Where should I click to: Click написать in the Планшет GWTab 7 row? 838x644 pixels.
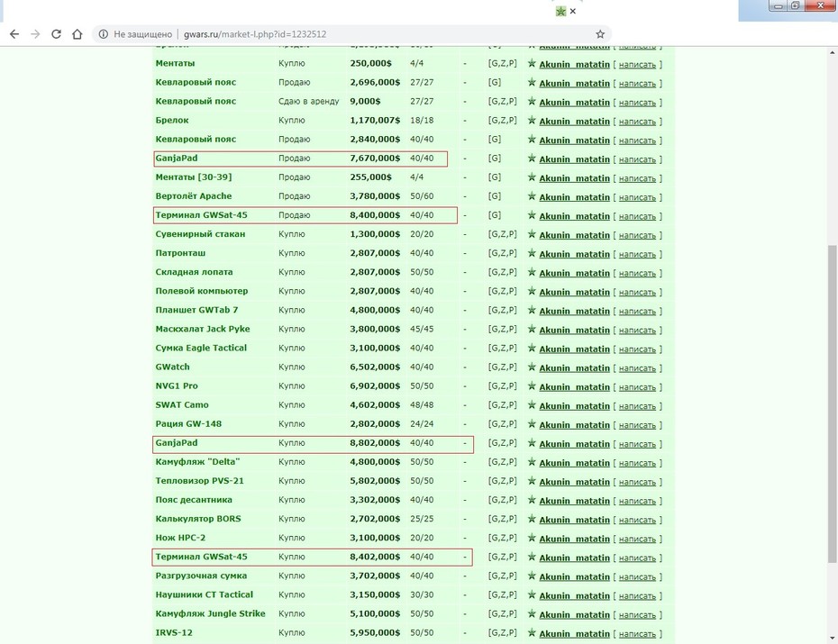tap(637, 312)
